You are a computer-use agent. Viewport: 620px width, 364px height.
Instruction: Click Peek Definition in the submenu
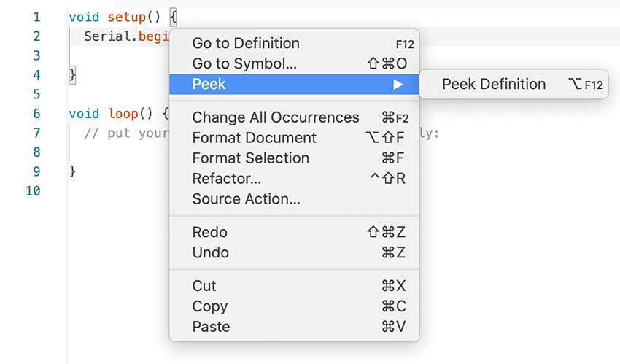click(494, 85)
